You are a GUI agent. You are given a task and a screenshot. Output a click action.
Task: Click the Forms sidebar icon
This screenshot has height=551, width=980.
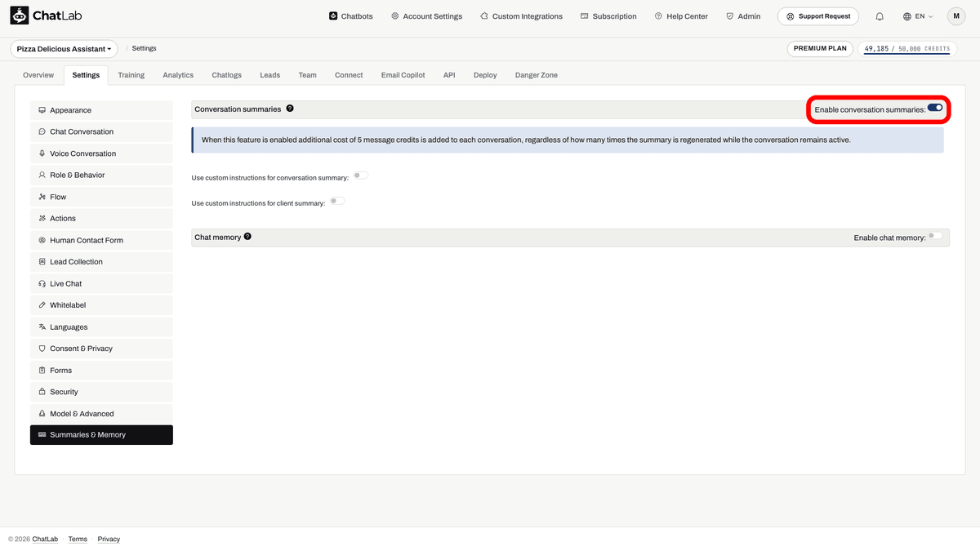tap(42, 370)
